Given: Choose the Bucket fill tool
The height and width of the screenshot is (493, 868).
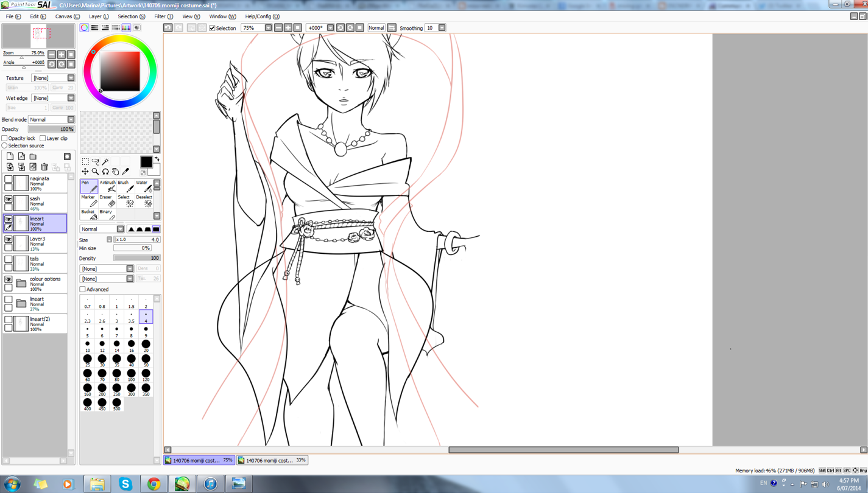Looking at the screenshot, I should [89, 215].
